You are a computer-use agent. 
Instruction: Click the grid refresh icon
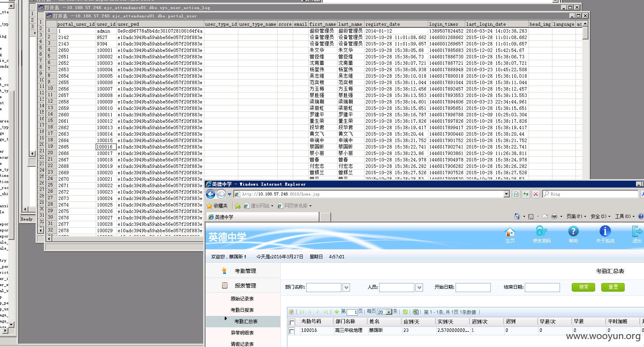405,312
